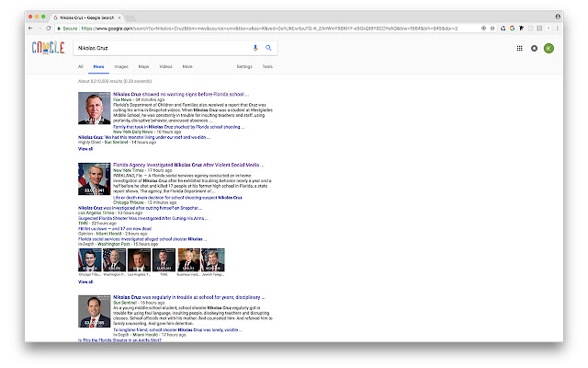Open the TIME small thumbnail
This screenshot has height=368, width=588.
pyautogui.click(x=164, y=259)
